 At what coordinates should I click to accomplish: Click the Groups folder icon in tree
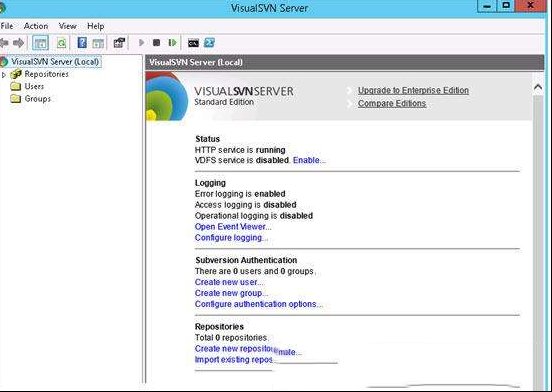tap(15, 99)
